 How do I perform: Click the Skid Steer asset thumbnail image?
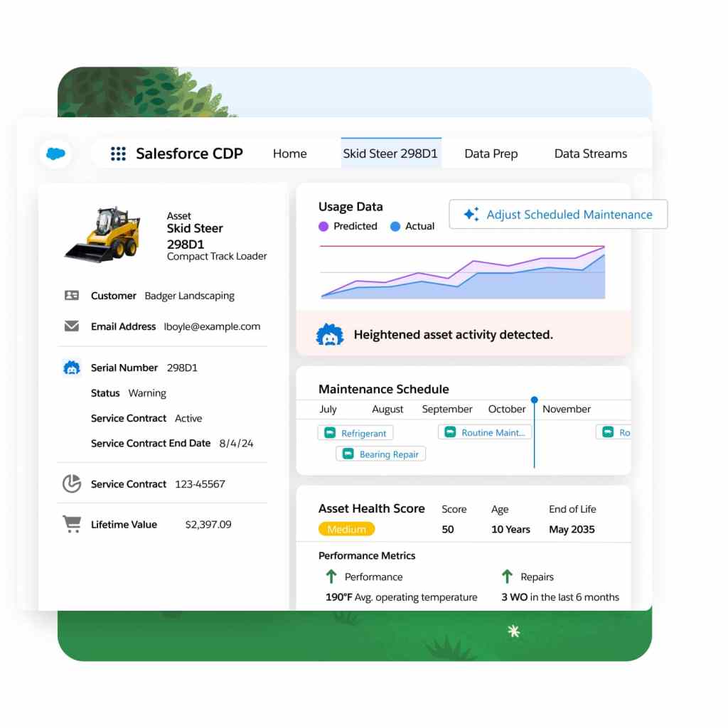(x=102, y=235)
